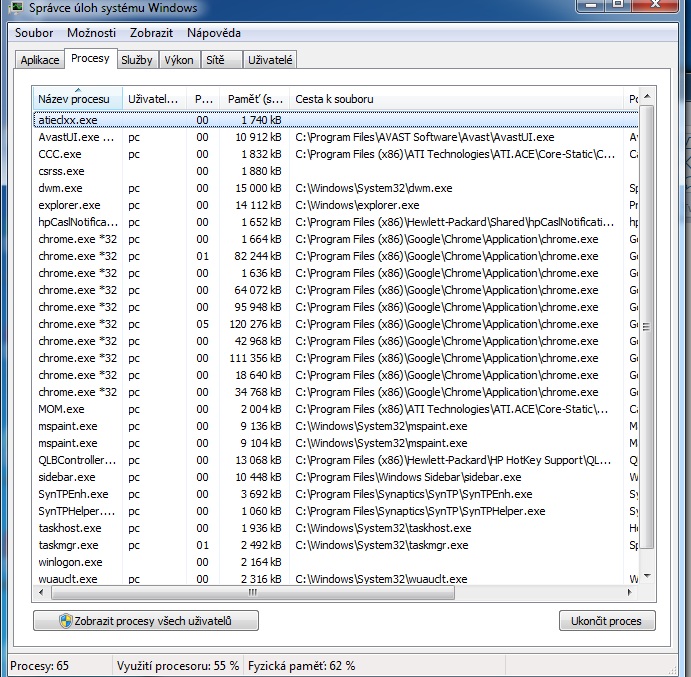Sort by Název procesu column header
The image size is (691, 677).
click(x=78, y=99)
